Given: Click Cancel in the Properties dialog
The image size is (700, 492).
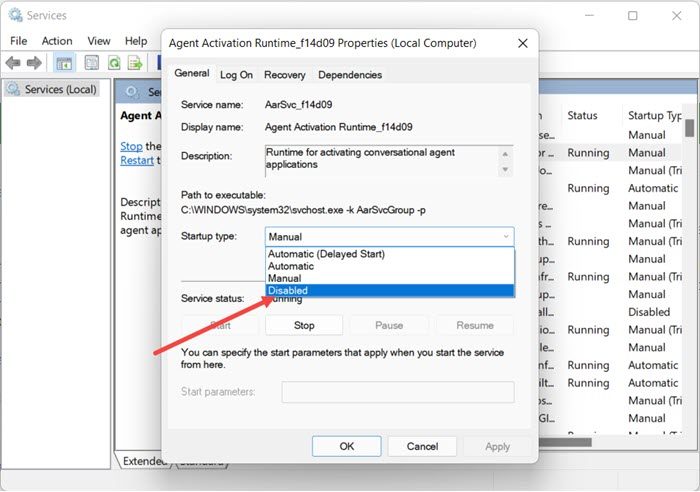Looking at the screenshot, I should [x=422, y=446].
